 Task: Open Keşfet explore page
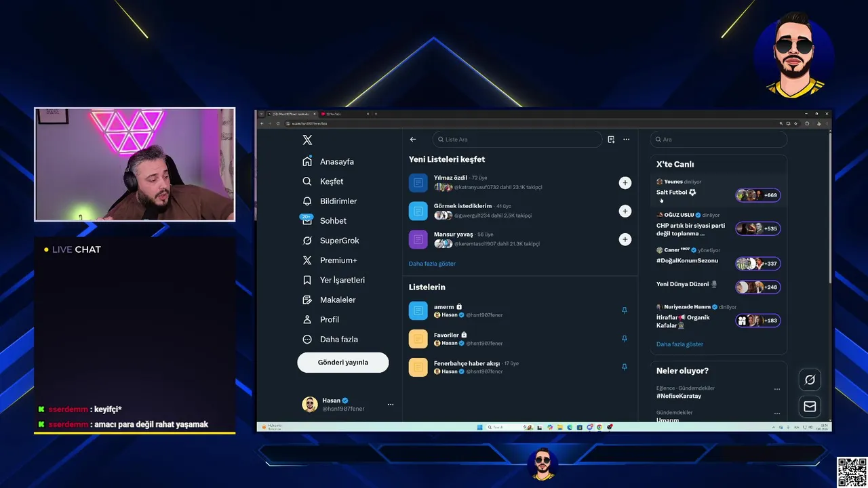click(x=323, y=182)
